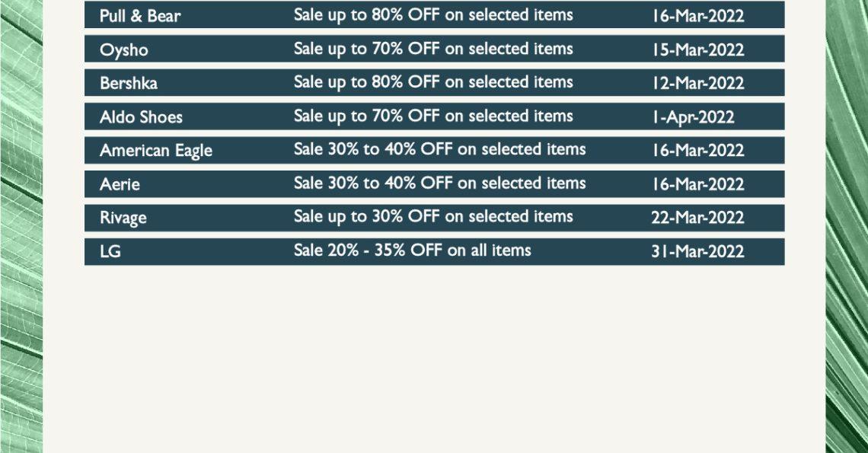The image size is (868, 453).
Task: Select the Aldo Shoes 70% OFF sale text
Action: coord(433,116)
